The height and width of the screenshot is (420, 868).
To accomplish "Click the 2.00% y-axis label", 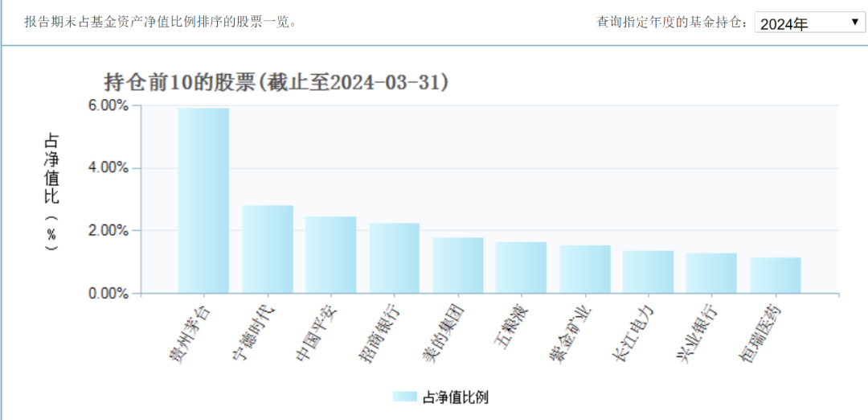I will click(108, 230).
